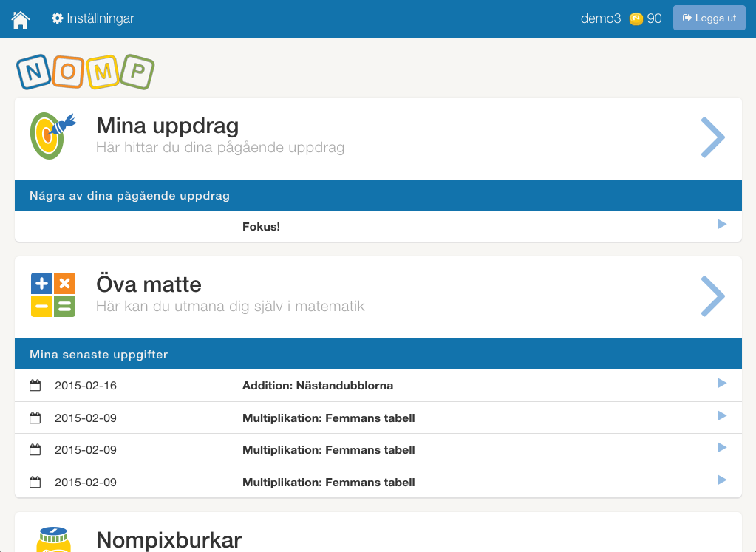Click the dartboard target icon
Image resolution: width=756 pixels, height=552 pixels.
52,136
